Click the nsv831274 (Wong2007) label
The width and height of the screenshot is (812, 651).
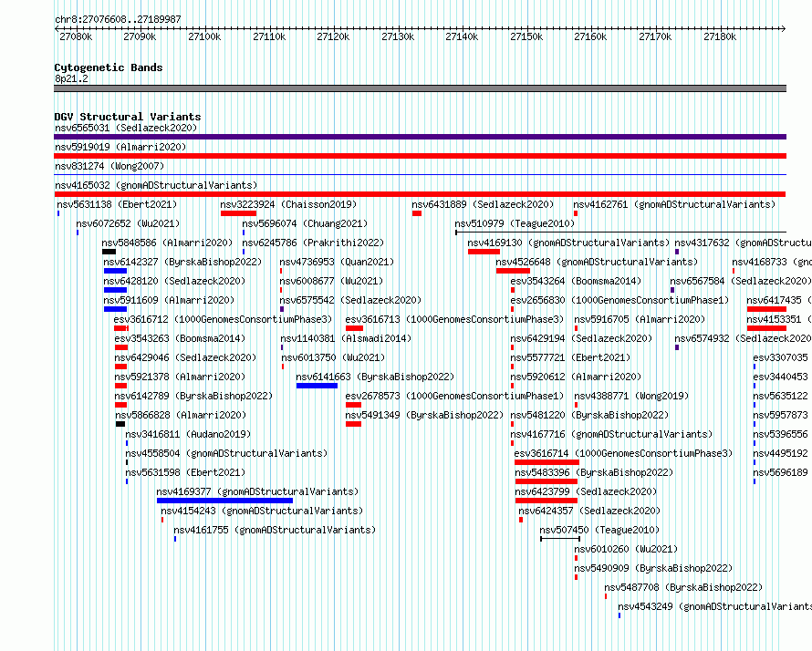click(x=109, y=166)
